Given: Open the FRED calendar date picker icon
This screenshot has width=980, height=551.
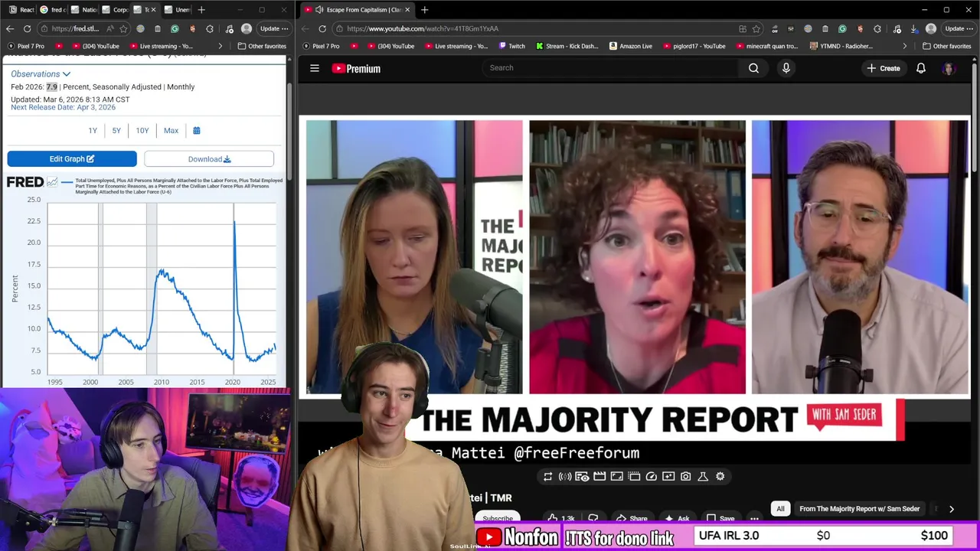Looking at the screenshot, I should [x=196, y=131].
